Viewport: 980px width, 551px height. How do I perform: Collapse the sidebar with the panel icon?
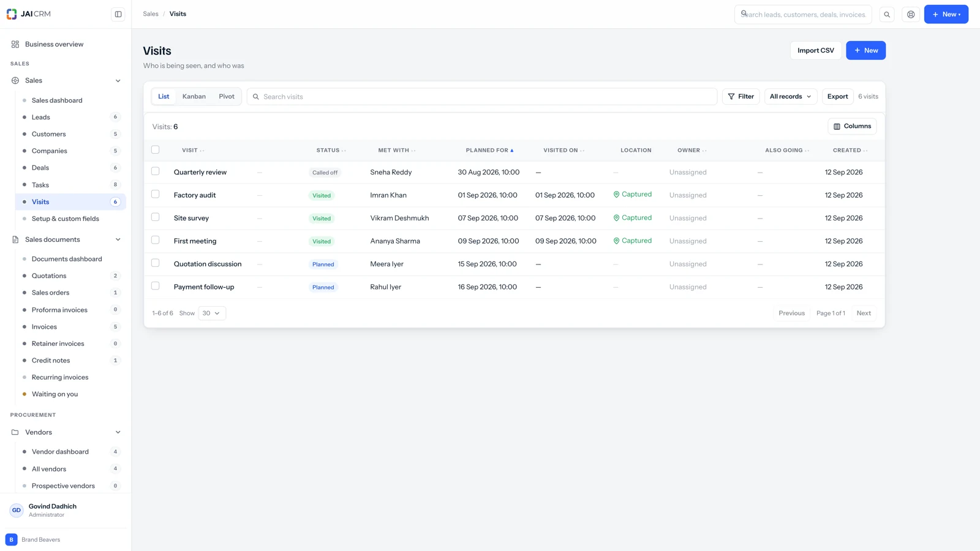(x=118, y=14)
